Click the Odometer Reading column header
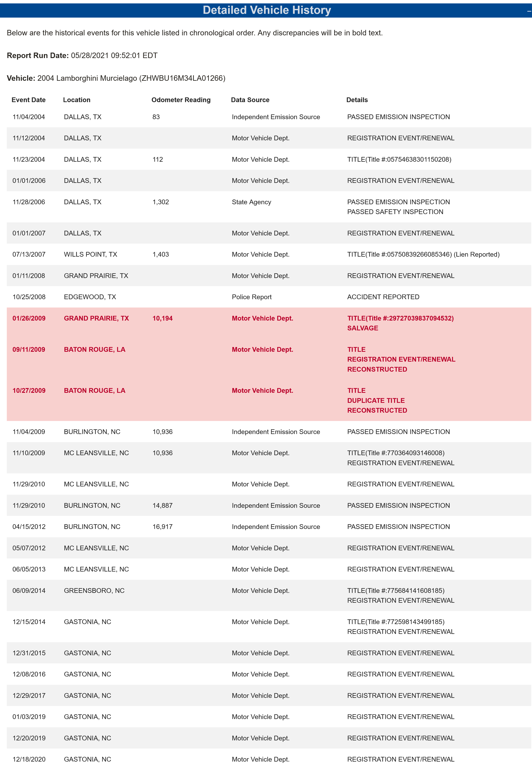The image size is (532, 768). click(181, 100)
